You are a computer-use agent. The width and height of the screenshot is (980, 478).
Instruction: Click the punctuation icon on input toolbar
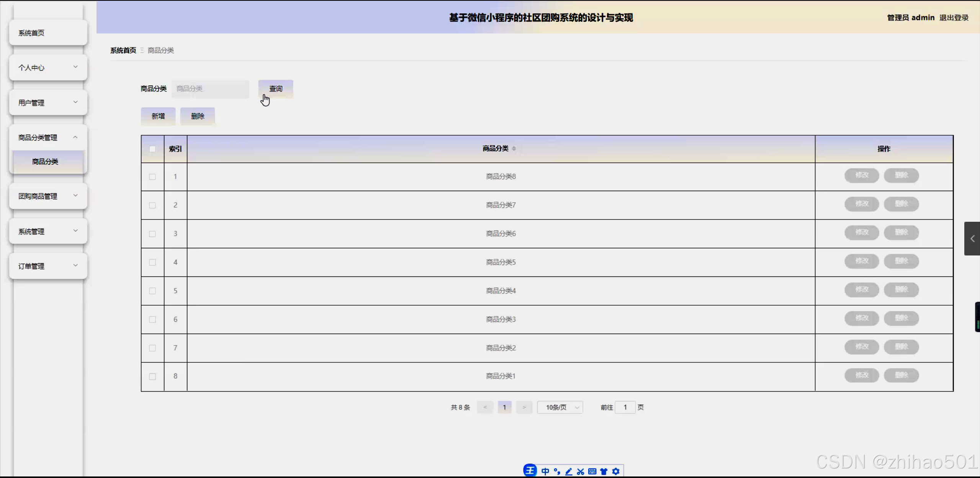pos(557,472)
